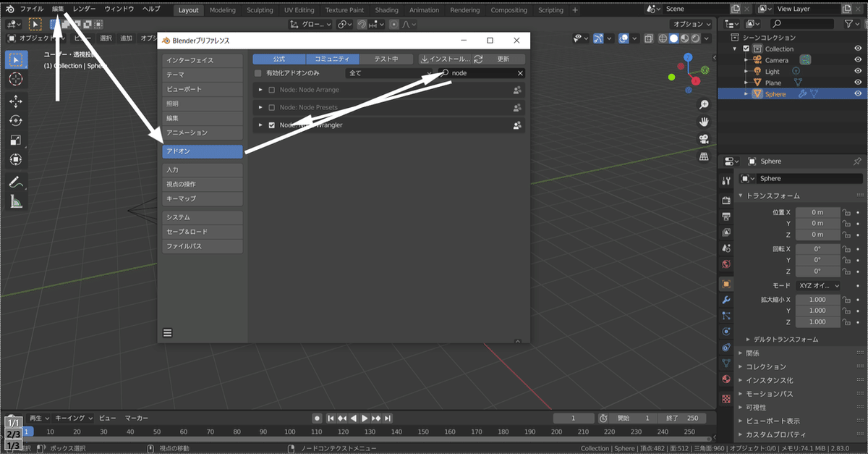Open the Output properties tab
Viewport: 868px width, 454px height.
point(726,217)
